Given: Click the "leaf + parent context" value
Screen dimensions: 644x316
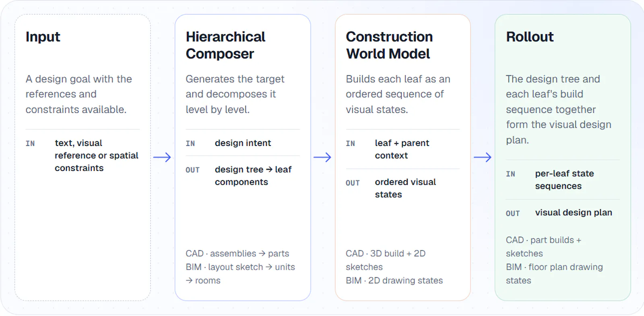Looking at the screenshot, I should pyautogui.click(x=402, y=149).
